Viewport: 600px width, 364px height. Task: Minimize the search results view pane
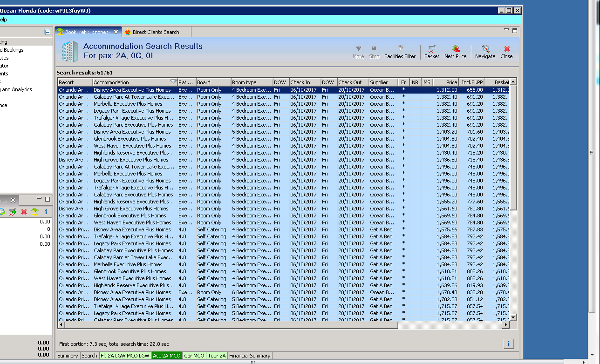pos(506,30)
